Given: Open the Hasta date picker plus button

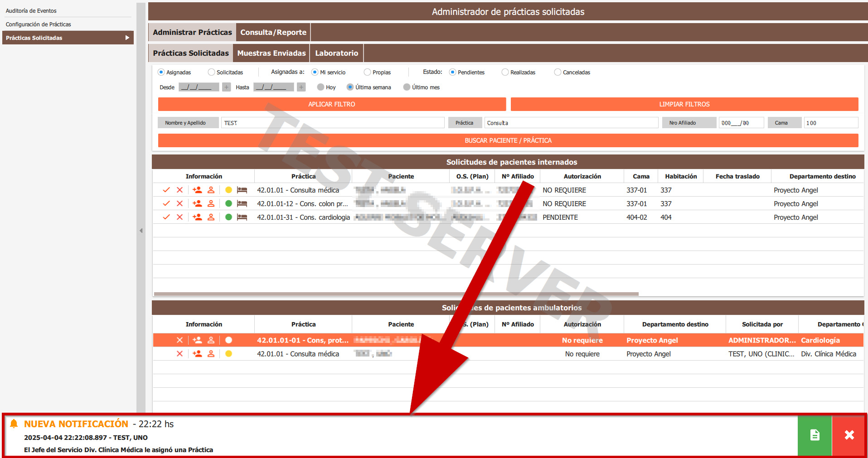Looking at the screenshot, I should coord(301,87).
